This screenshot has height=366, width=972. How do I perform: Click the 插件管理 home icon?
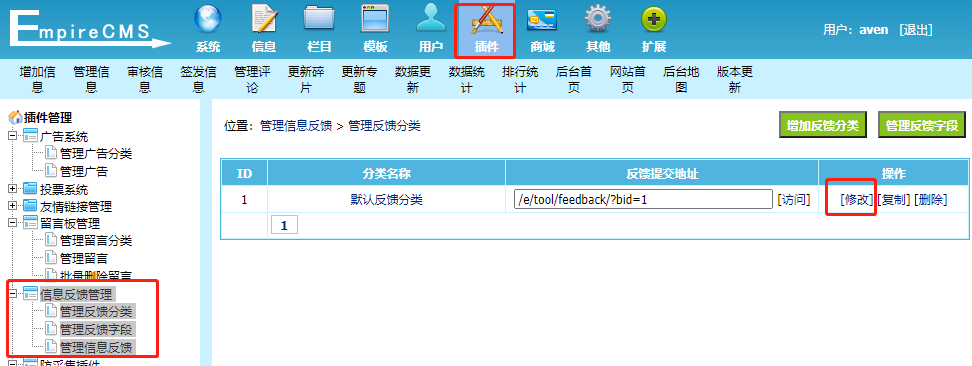click(15, 117)
